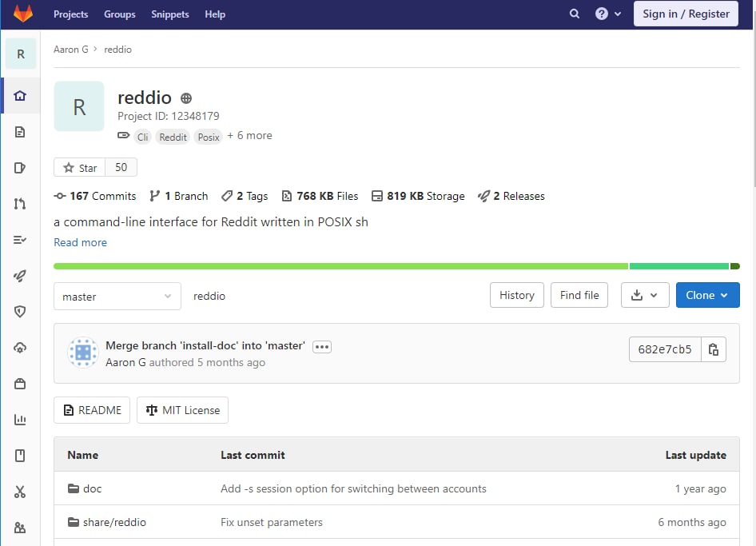Open 'Add -s session option' commit link
Viewport: 756px width, 546px height.
click(353, 488)
